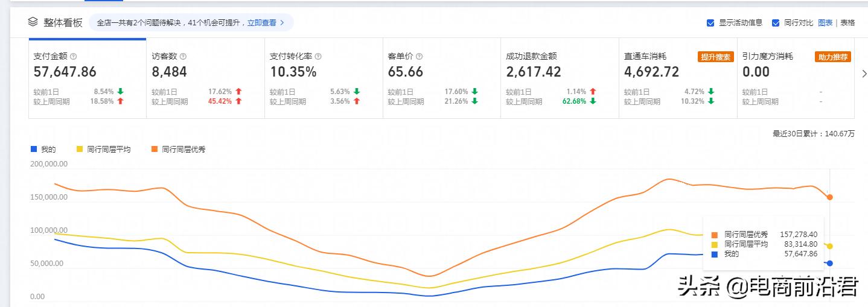Expand the store issues notice chevron
The image size is (868, 307).
tap(282, 23)
